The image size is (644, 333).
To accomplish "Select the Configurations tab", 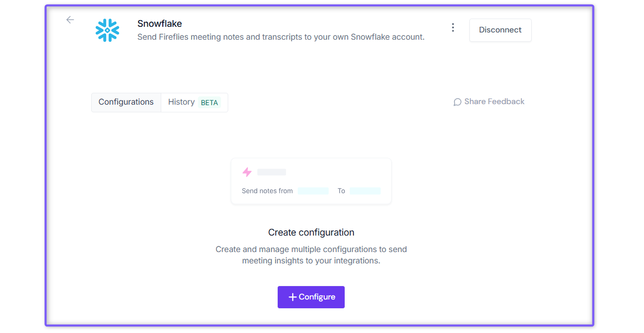I will pos(126,102).
